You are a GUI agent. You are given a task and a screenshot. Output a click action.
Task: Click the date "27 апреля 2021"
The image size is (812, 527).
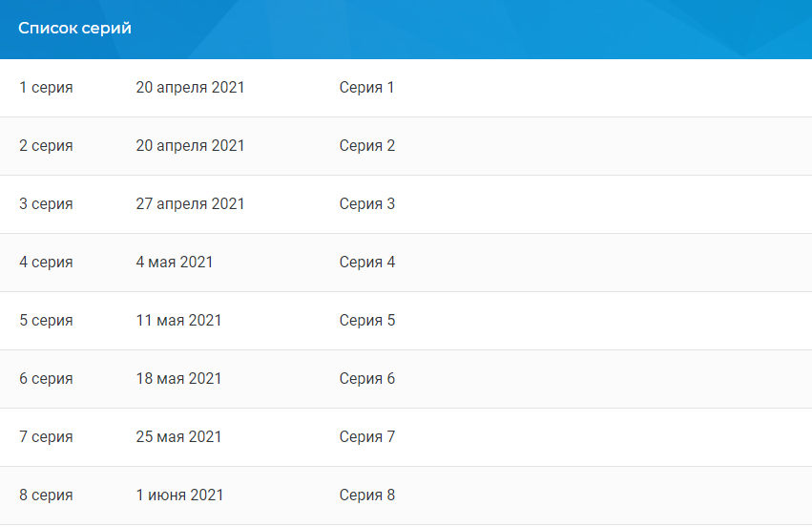(x=190, y=204)
